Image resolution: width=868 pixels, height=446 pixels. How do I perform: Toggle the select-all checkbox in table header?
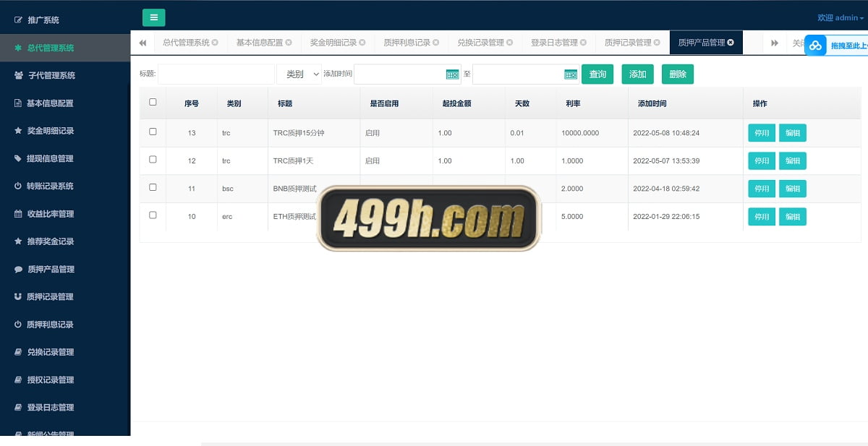tap(153, 103)
